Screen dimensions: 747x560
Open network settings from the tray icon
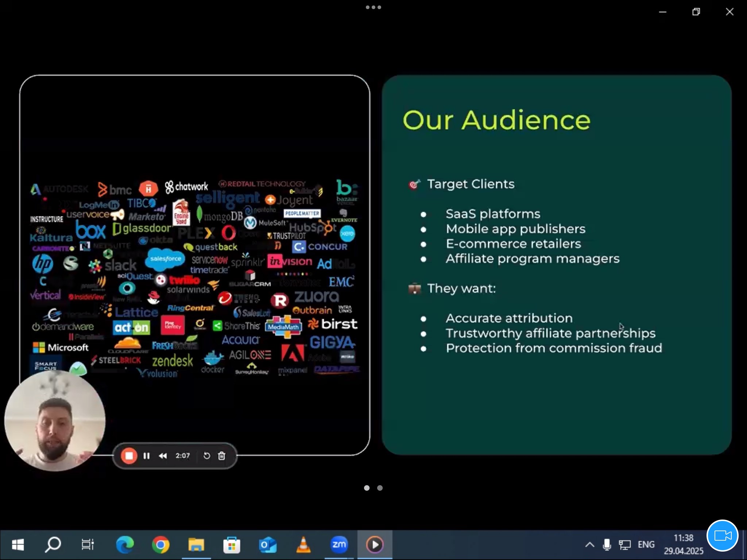pos(624,545)
